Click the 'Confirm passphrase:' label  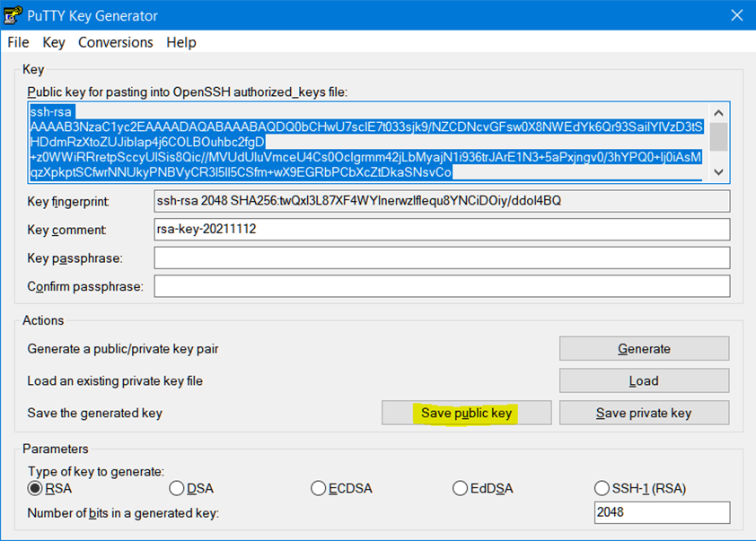[x=85, y=286]
